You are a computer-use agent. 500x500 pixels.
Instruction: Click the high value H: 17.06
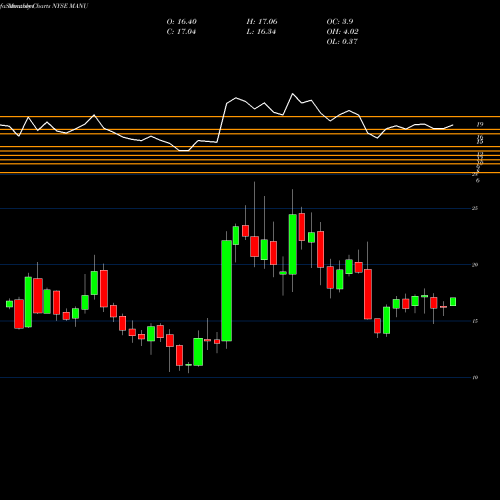(x=262, y=22)
